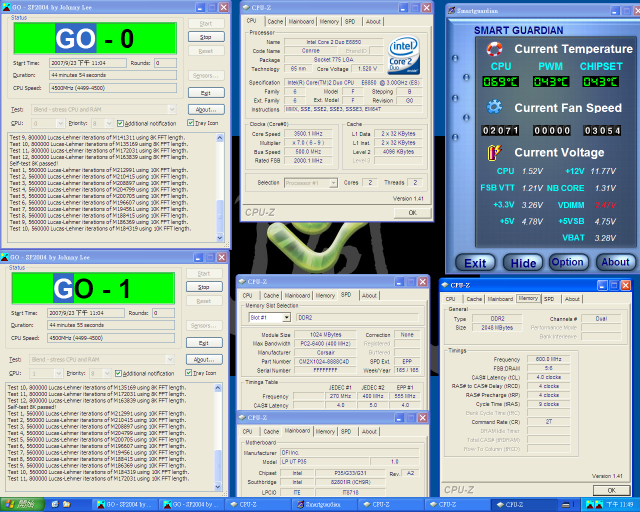
Task: Click GO-1 log scrollbar up arrow
Action: point(218,387)
